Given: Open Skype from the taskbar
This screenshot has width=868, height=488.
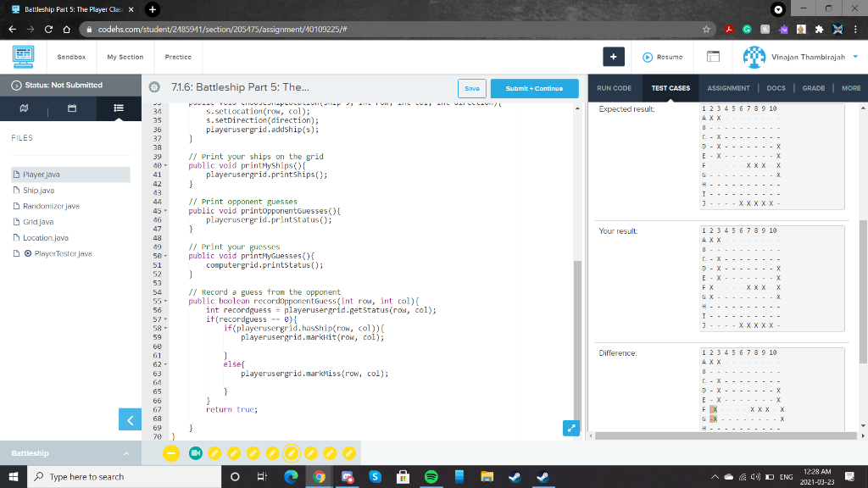Looking at the screenshot, I should point(375,476).
